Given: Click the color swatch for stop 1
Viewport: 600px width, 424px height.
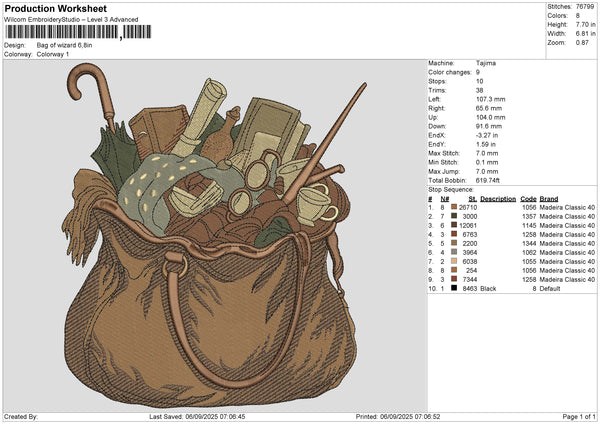Looking at the screenshot, I should coord(454,207).
